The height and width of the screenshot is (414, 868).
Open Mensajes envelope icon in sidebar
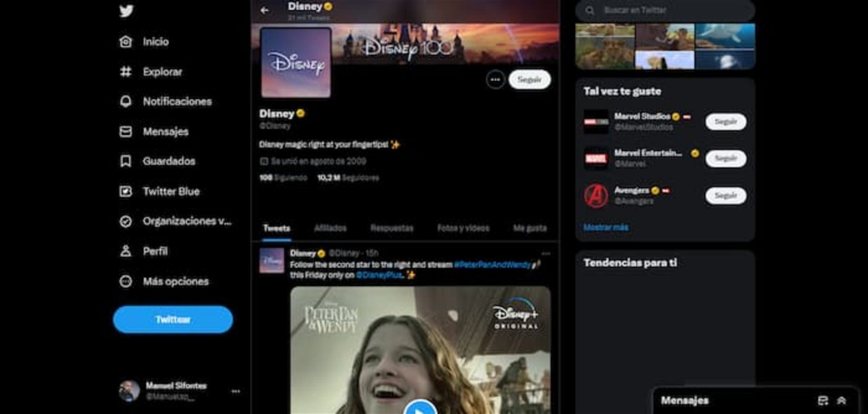tap(125, 132)
